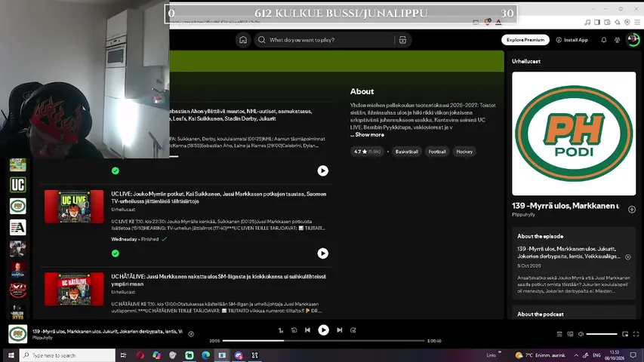Screen dimensions: 644x362
Task: Open Windows notification center icon
Action: coord(633,355)
